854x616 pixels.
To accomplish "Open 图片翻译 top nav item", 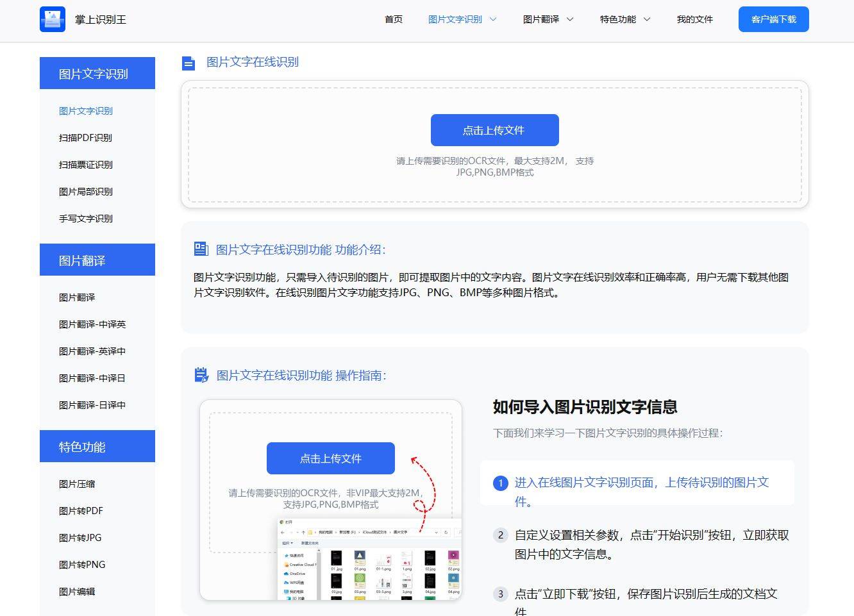I will coord(541,19).
